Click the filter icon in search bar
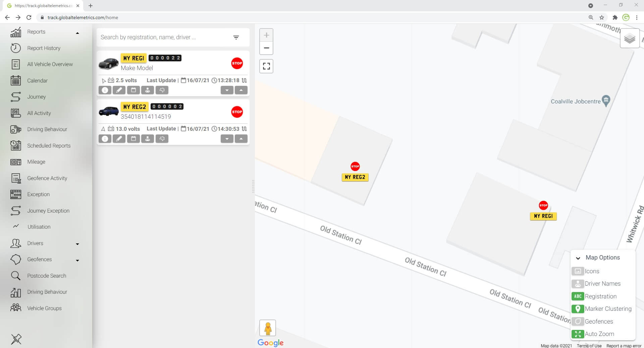This screenshot has height=348, width=644. [x=236, y=38]
